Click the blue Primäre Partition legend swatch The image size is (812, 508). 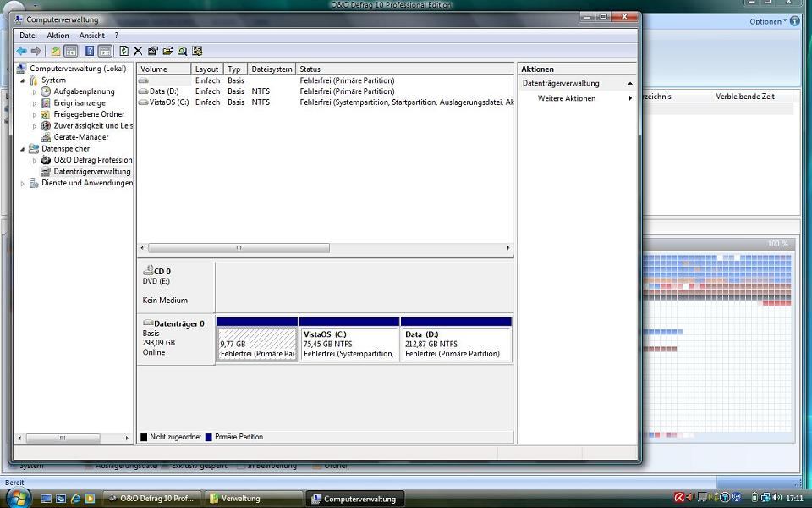click(209, 437)
